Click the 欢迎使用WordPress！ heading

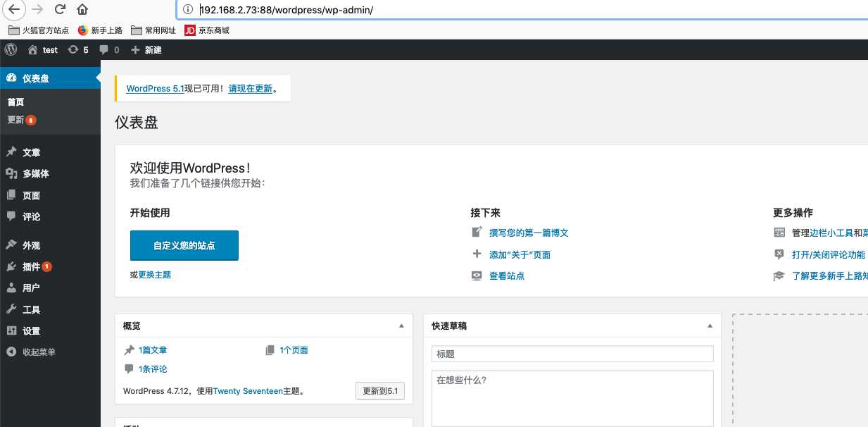[190, 168]
